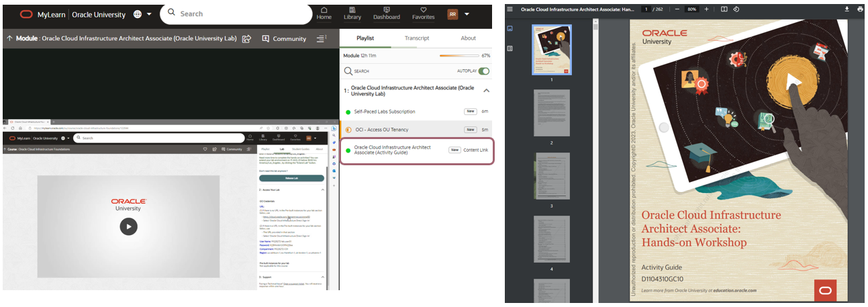Screen dimensions: 868x307
Task: Select page 4 thumbnail in PDF sidebar
Action: coord(551,239)
